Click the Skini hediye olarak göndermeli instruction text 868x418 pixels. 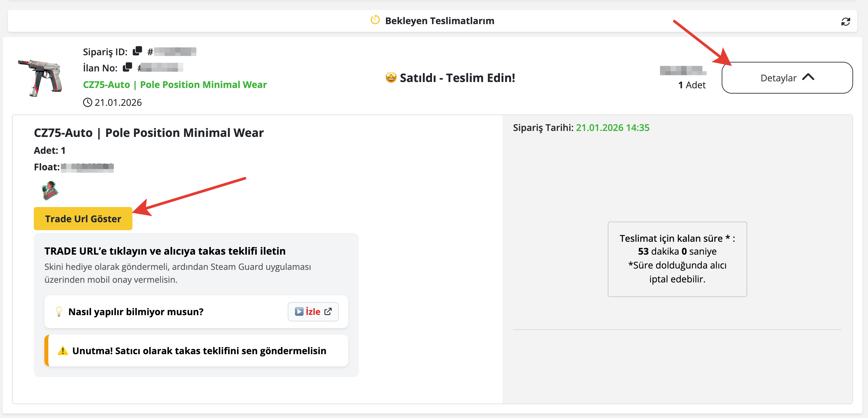177,273
